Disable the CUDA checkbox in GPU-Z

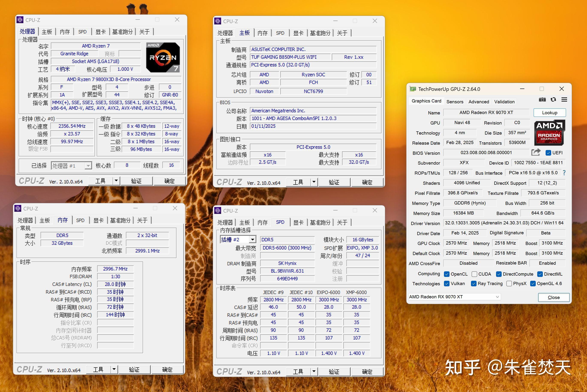[x=475, y=274]
